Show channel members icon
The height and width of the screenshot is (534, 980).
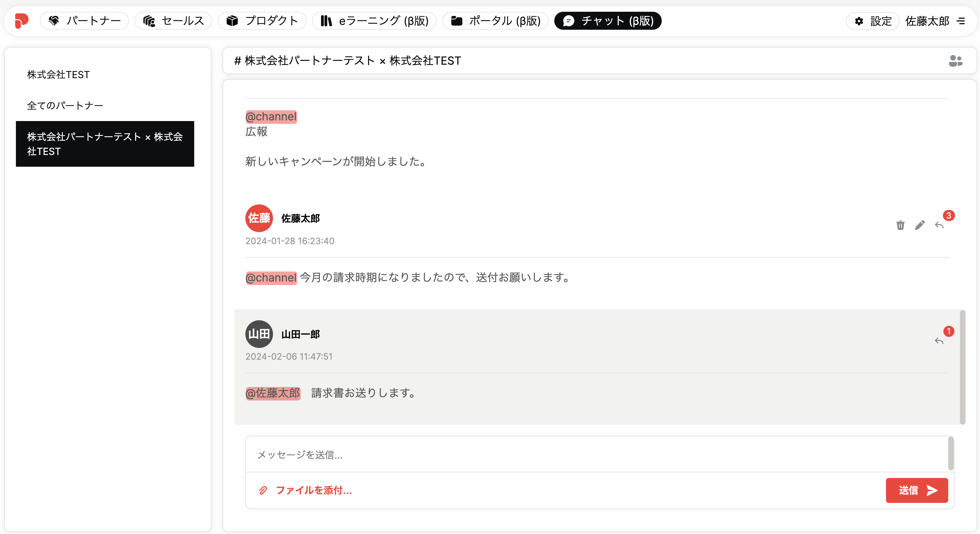coord(956,61)
